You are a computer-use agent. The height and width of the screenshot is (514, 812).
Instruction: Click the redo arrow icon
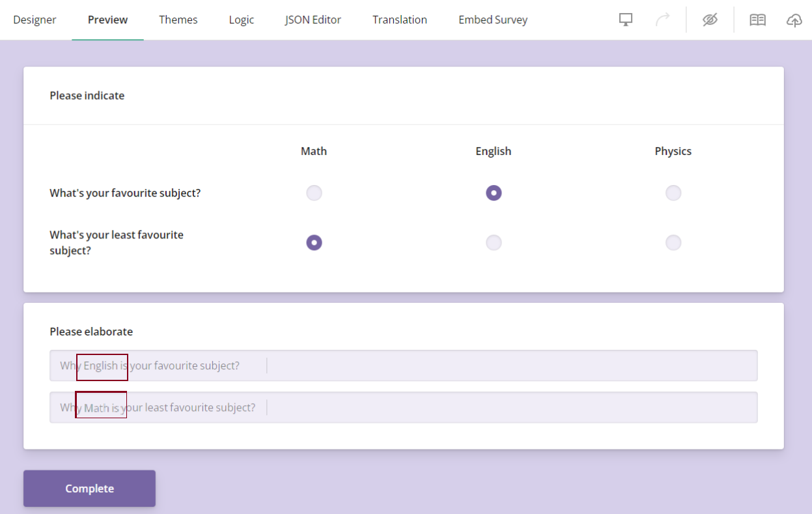[663, 20]
